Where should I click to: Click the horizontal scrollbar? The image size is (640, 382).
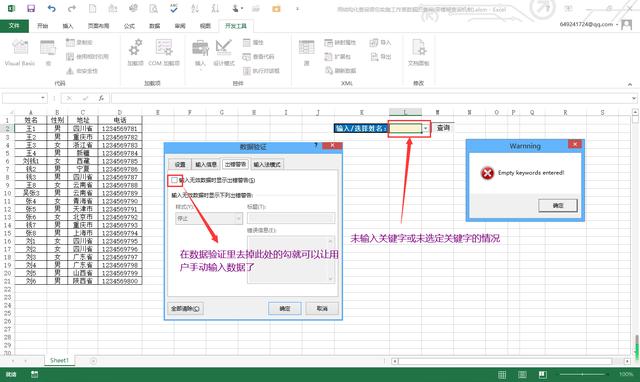pyautogui.click(x=505, y=361)
